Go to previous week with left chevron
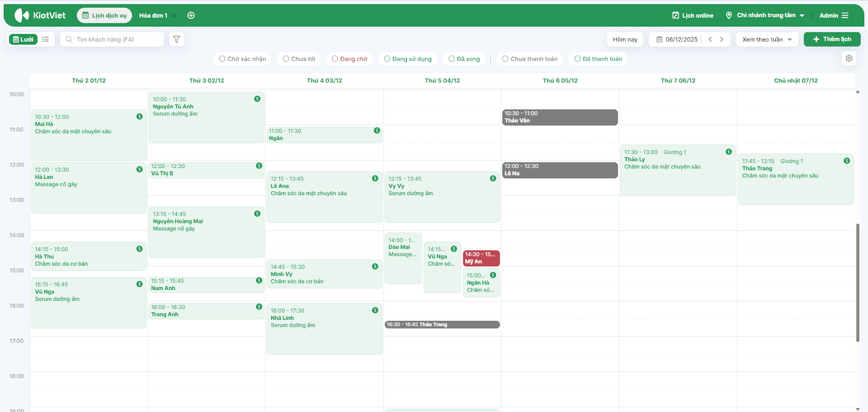The height and width of the screenshot is (412, 868). pos(710,40)
